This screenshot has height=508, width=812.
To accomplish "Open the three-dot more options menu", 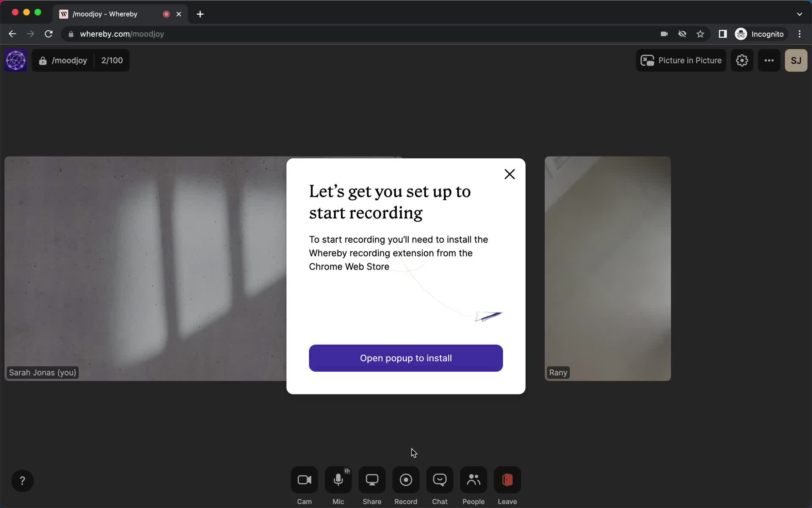I will (769, 61).
